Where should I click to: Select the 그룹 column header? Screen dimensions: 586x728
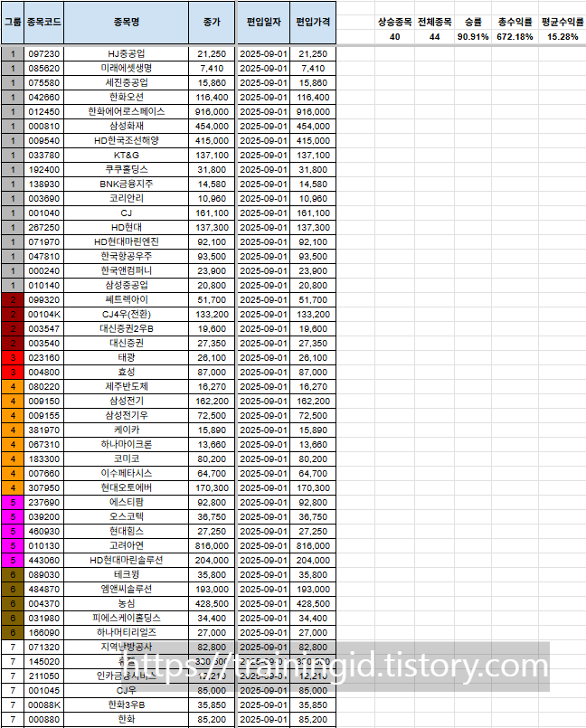(x=13, y=23)
